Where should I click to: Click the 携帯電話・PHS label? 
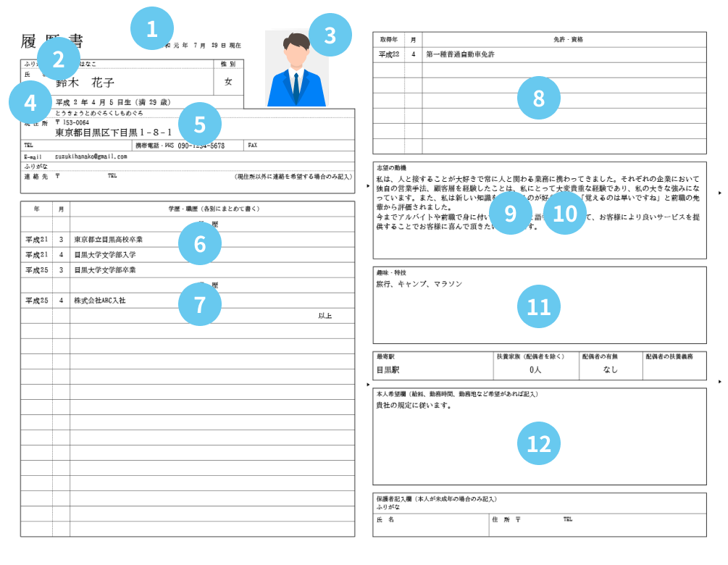tap(154, 146)
